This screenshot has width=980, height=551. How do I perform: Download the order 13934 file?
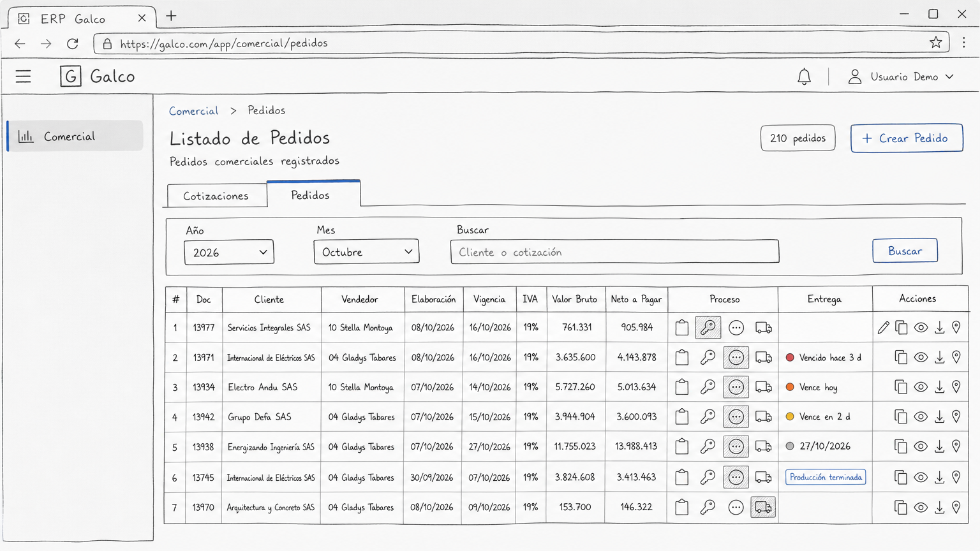[x=939, y=387]
